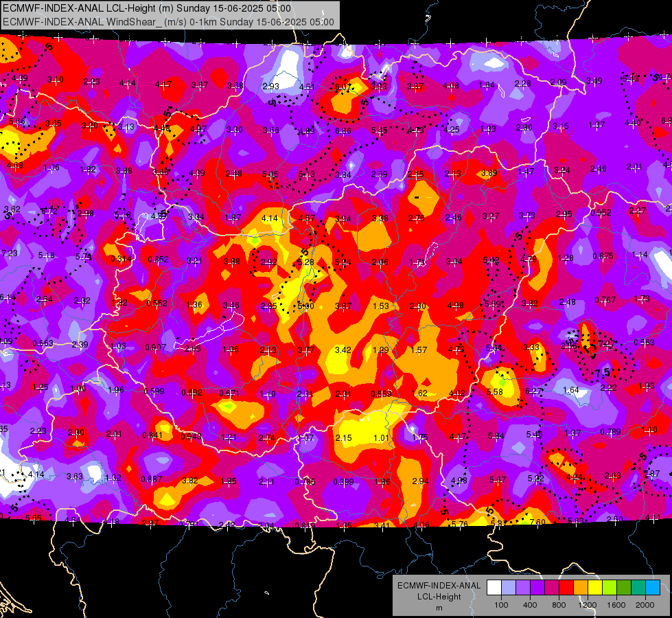Screen dimensions: 672x618
Task: Click the grid value 1.57
Action: coord(419,350)
